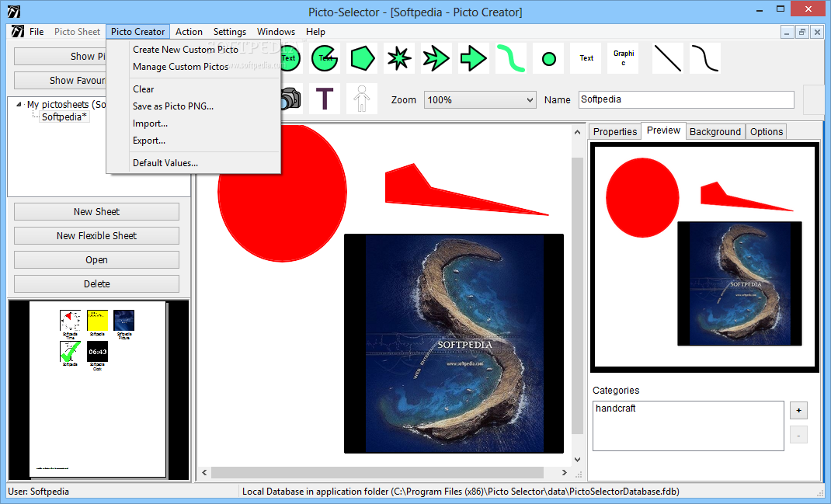Click the Picto-Selector logo in the title bar
Viewport: 831px width, 504px height.
coord(14,12)
